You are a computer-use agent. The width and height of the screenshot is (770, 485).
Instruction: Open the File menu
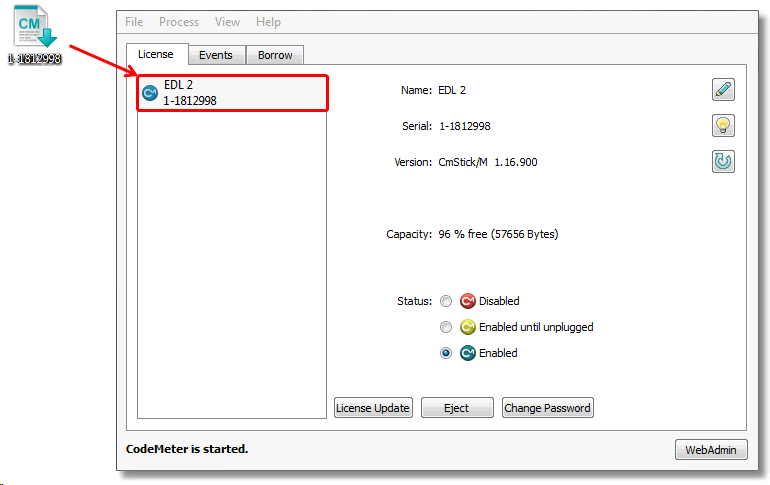tap(134, 22)
